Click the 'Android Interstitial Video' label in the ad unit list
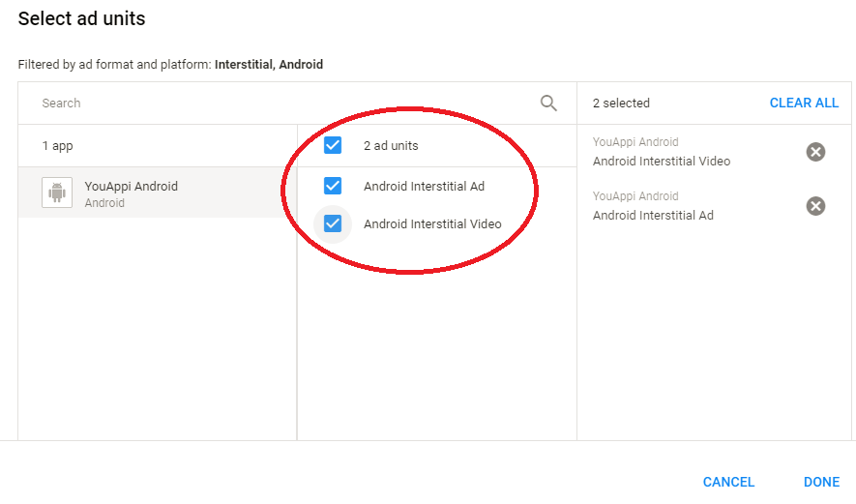Screen dimensions: 856x504 432,223
